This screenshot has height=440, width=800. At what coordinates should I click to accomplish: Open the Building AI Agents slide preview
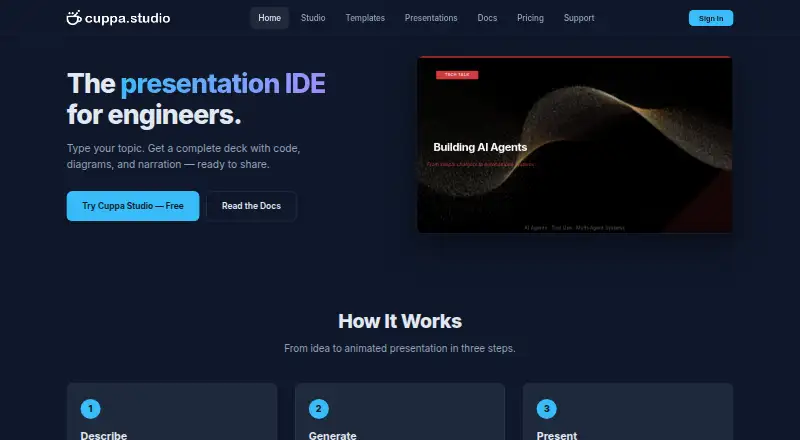(574, 144)
